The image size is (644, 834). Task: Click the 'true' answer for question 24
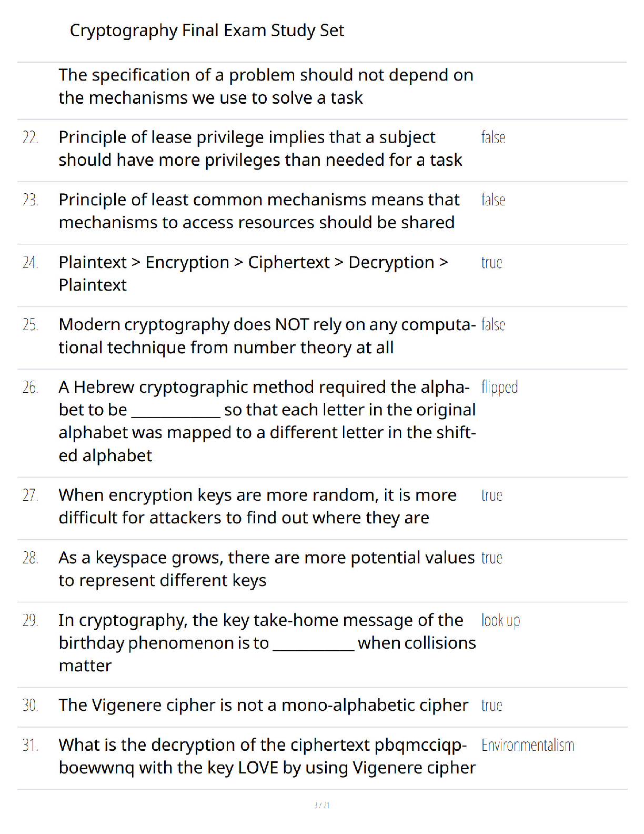491,263
